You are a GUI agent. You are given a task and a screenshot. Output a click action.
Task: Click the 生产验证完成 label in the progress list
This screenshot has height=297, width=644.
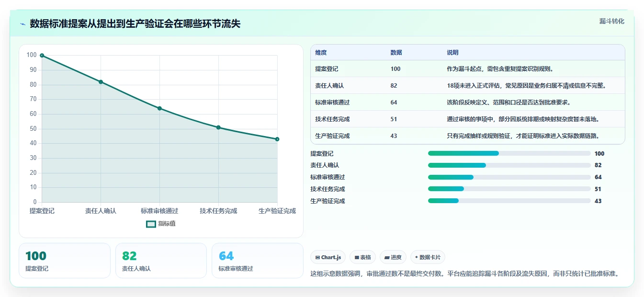click(x=328, y=201)
